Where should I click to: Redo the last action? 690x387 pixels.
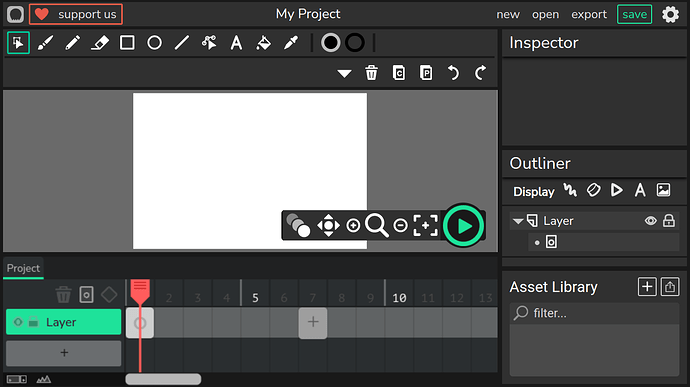coord(481,73)
